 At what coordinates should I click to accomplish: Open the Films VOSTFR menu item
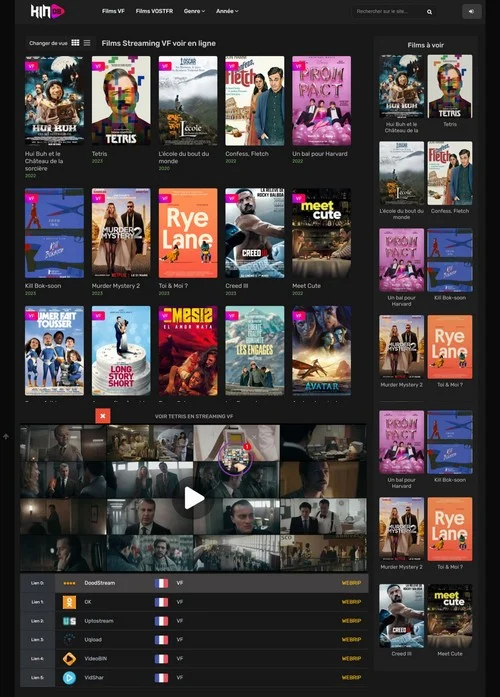(x=154, y=11)
